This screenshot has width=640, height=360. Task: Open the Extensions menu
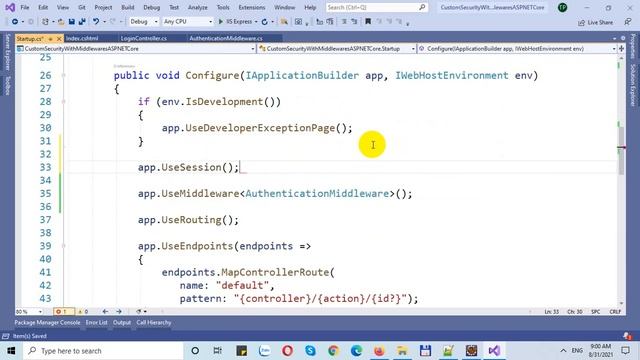251,7
